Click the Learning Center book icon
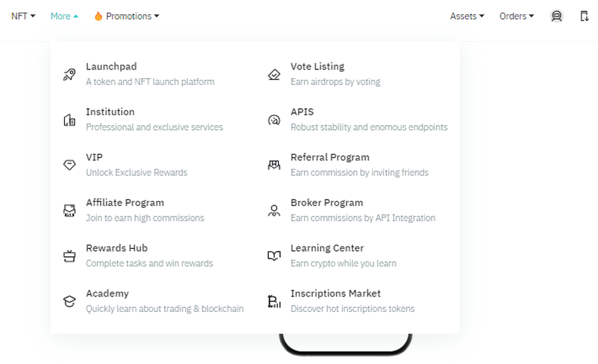Image resolution: width=598 pixels, height=364 pixels. pyautogui.click(x=274, y=256)
